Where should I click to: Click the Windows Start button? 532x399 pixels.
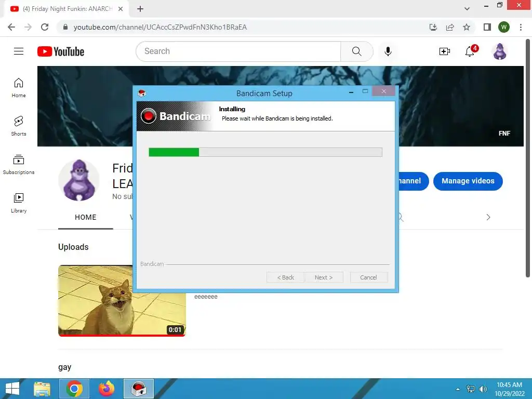click(12, 389)
